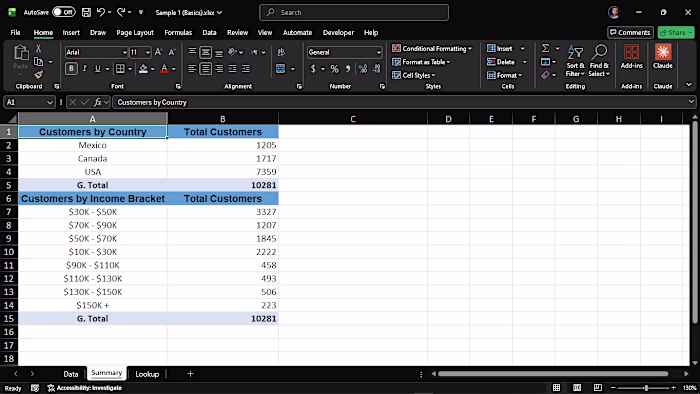Decrease indent in Alignment group
The image size is (700, 394).
(233, 69)
